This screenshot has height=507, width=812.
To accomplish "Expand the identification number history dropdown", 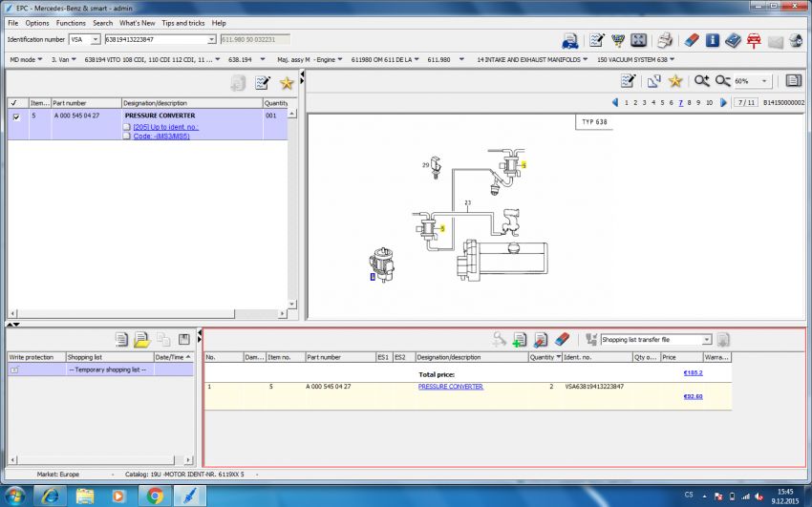I will (211, 39).
